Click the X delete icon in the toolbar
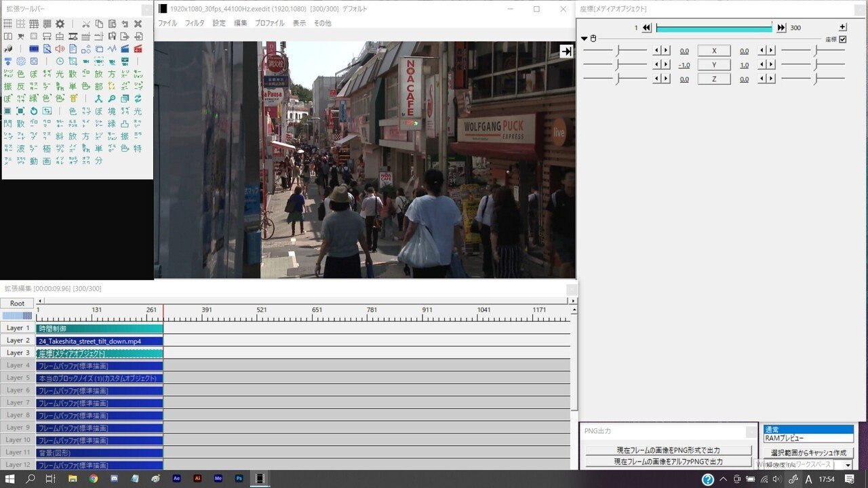868x488 pixels. [x=138, y=24]
